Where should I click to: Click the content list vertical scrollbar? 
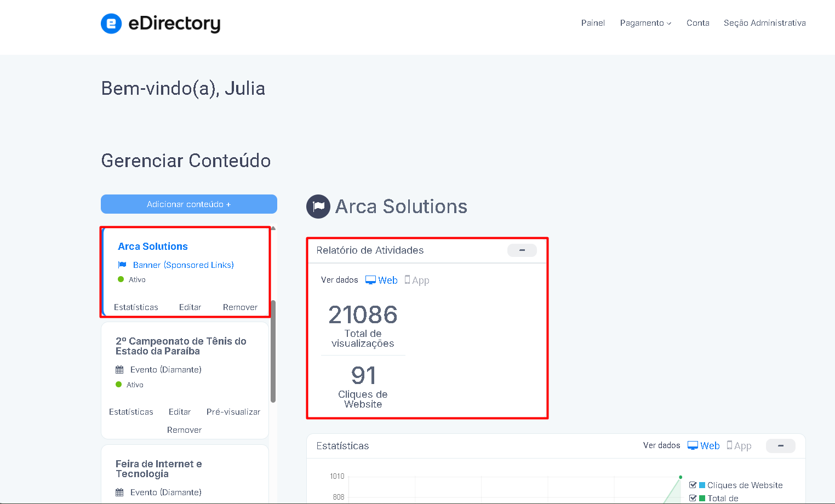point(273,351)
